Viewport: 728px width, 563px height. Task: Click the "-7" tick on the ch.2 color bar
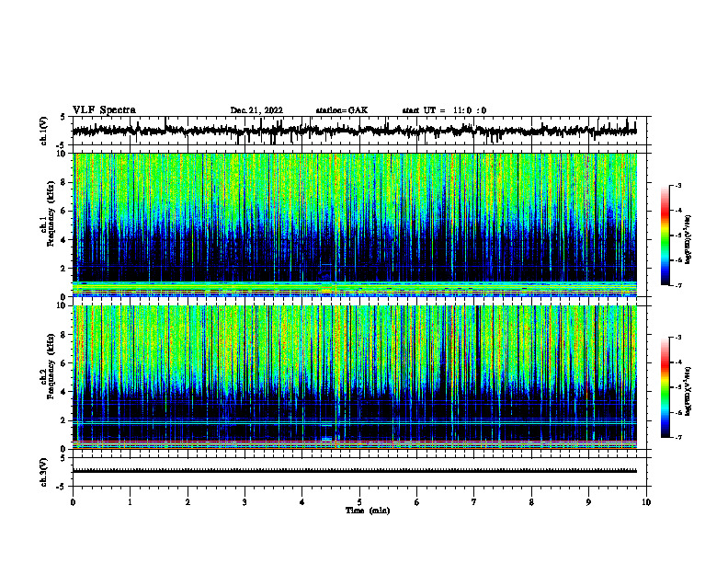point(678,437)
